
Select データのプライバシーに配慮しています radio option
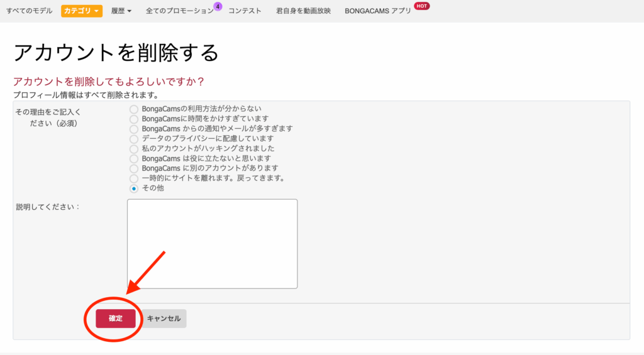[134, 139]
